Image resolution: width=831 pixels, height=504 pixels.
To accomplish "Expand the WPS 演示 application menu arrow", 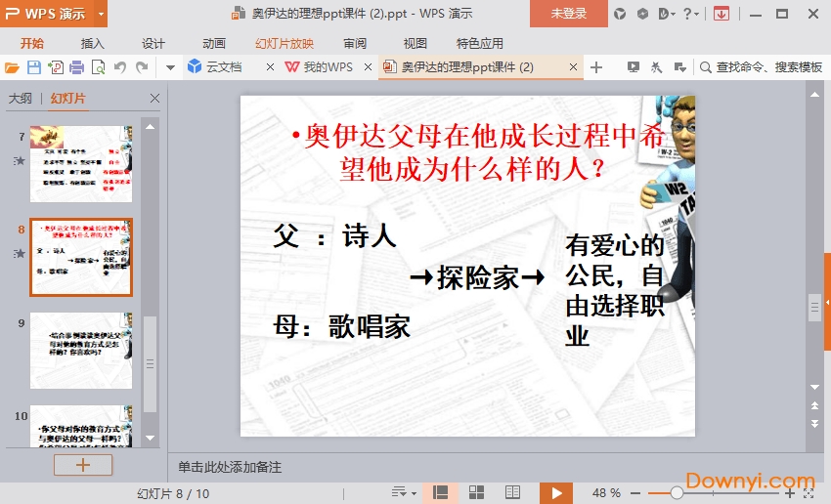I will click(x=101, y=14).
